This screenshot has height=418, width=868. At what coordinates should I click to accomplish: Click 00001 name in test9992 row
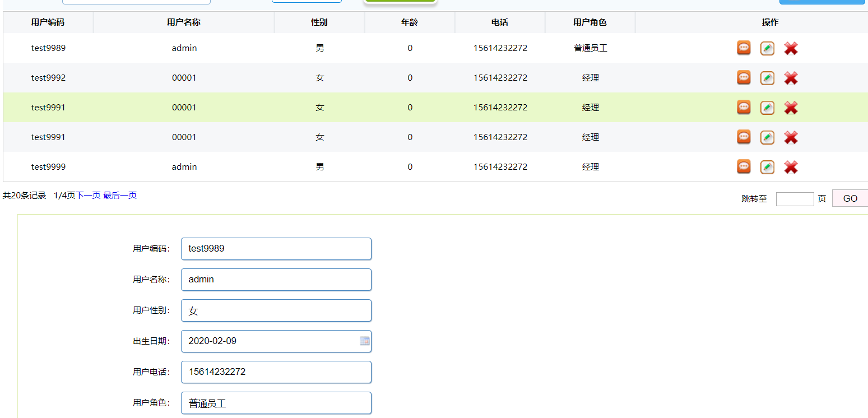(184, 78)
